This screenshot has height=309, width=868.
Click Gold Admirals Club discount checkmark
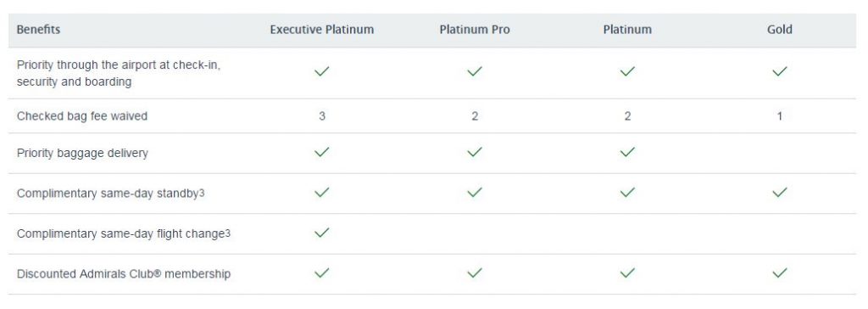coord(780,273)
